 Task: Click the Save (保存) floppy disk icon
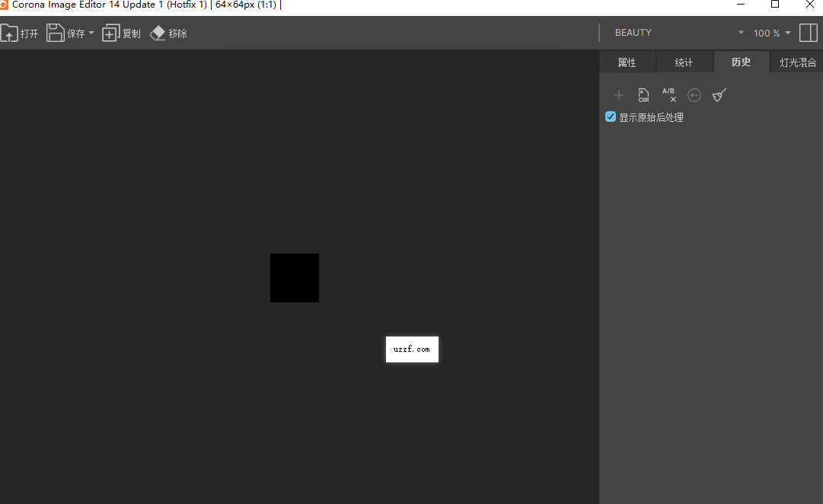click(x=56, y=33)
